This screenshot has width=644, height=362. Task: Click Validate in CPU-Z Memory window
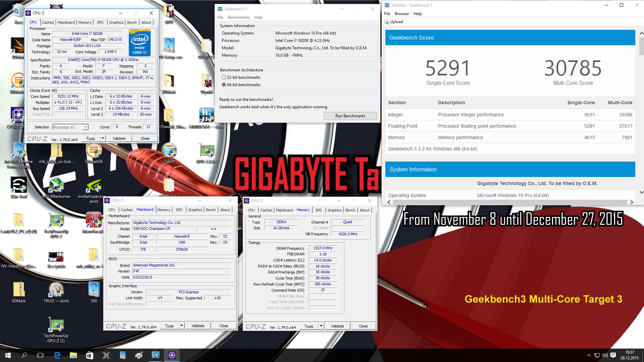337,326
